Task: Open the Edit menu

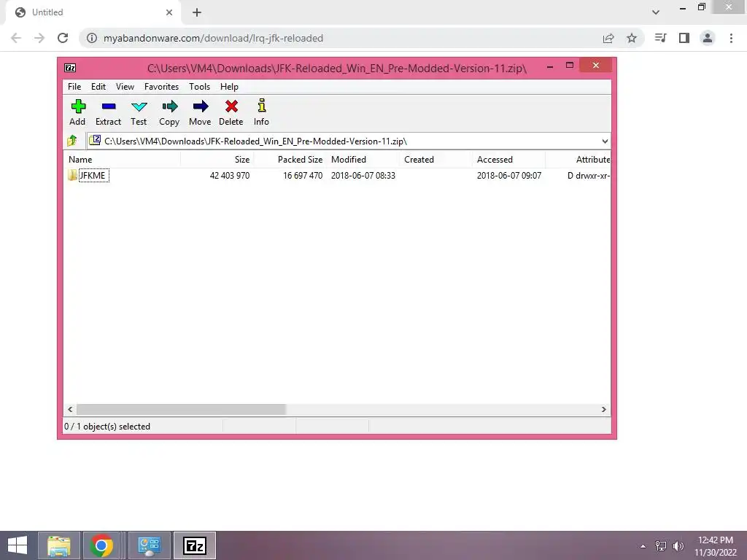Action: [98, 87]
